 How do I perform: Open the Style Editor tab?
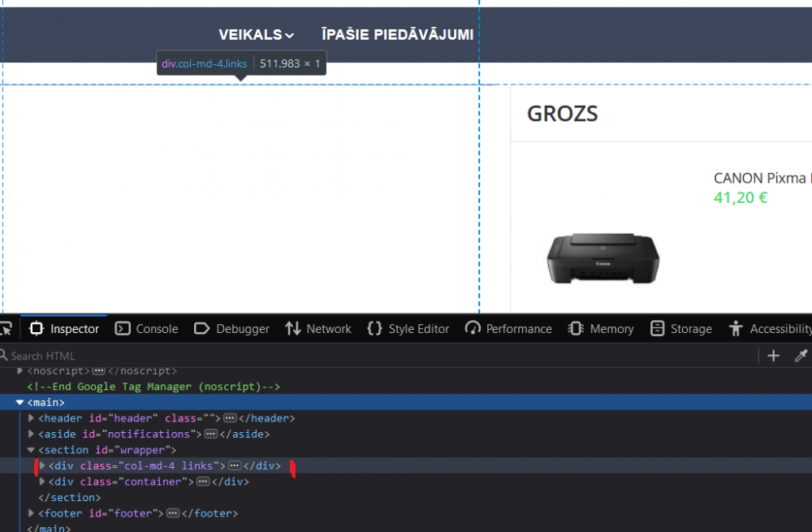[x=408, y=328]
